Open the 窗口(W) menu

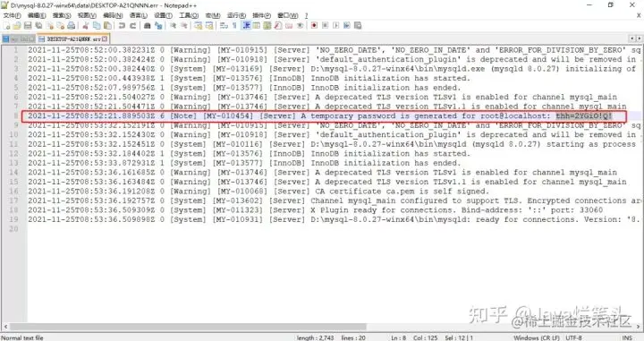287,15
